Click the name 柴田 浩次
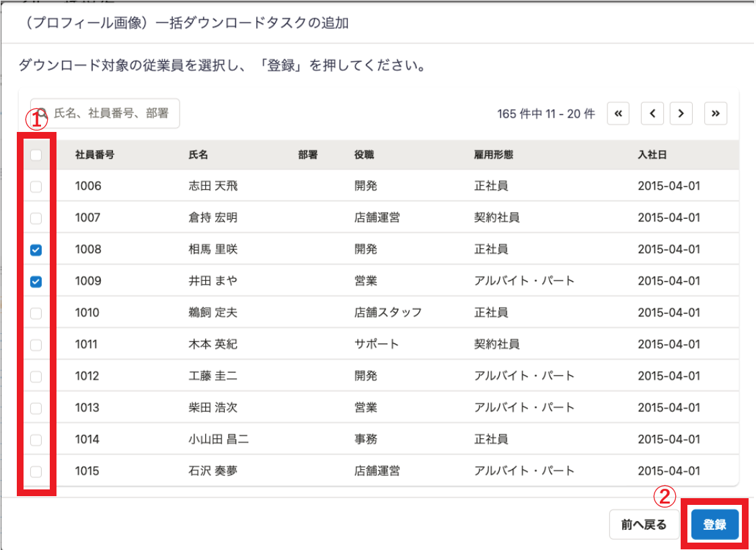The image size is (756, 550). tap(213, 408)
